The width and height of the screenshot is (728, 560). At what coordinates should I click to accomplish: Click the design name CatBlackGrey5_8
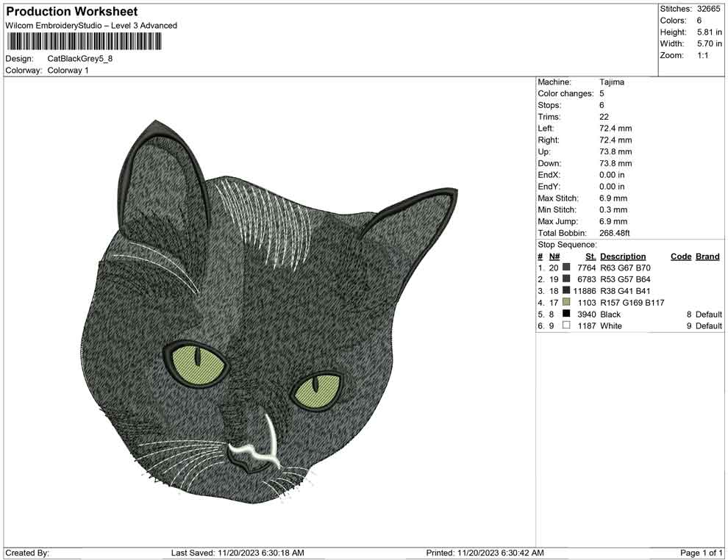pos(81,60)
